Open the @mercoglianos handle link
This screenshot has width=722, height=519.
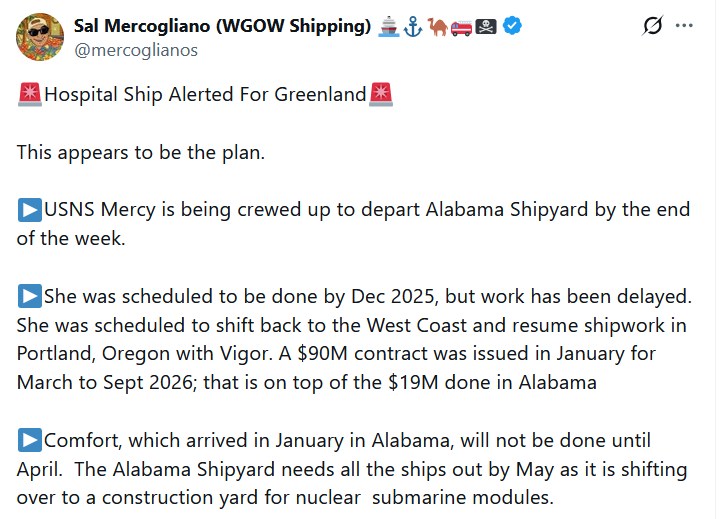[135, 49]
